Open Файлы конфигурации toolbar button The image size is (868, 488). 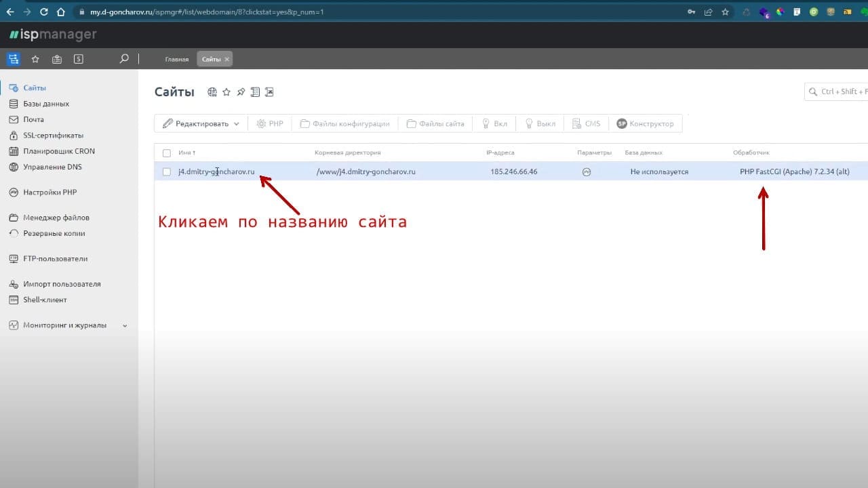pos(344,124)
